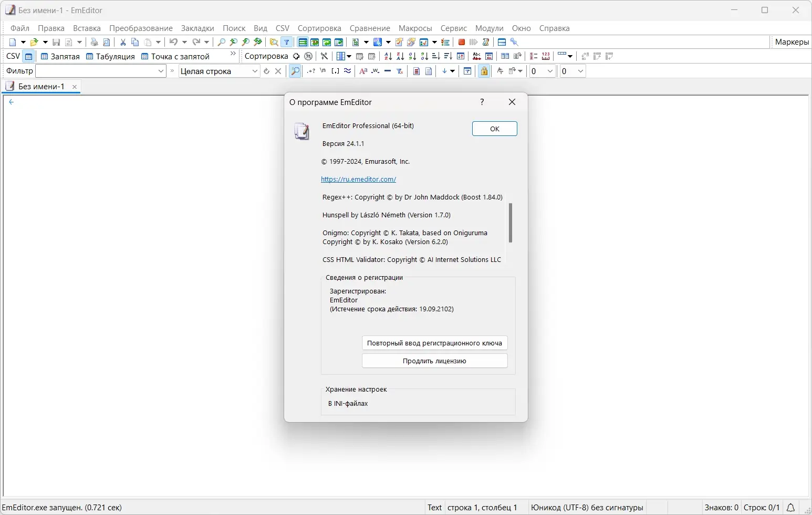Click the sort A to Z icon
The width and height of the screenshot is (812, 515).
click(x=388, y=56)
